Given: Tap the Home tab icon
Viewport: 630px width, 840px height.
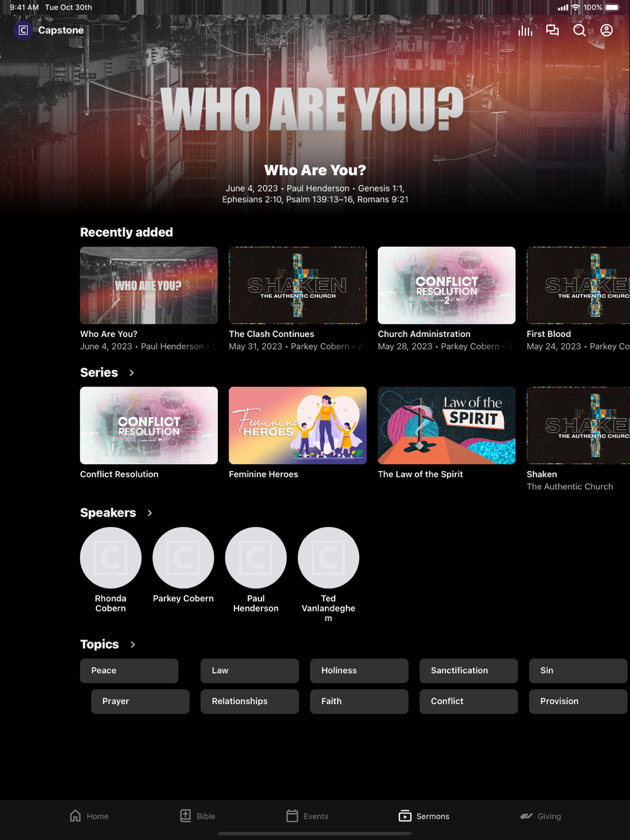Looking at the screenshot, I should coord(76,815).
